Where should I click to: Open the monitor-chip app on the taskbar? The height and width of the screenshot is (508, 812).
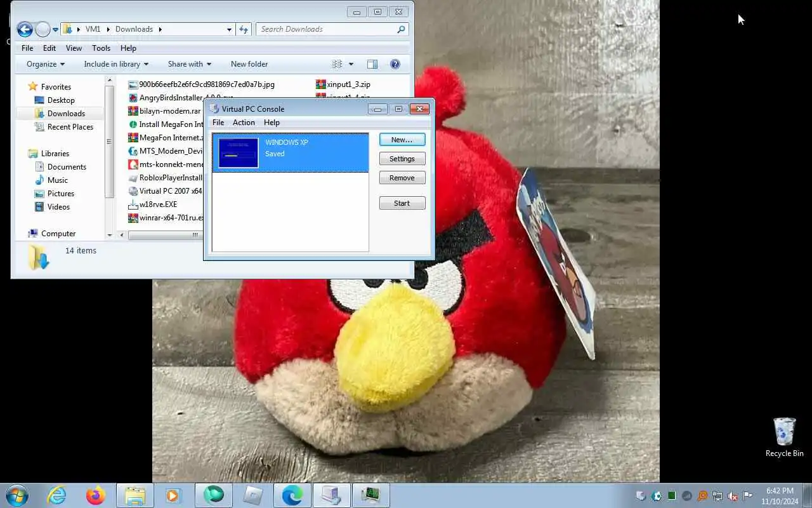(x=371, y=495)
